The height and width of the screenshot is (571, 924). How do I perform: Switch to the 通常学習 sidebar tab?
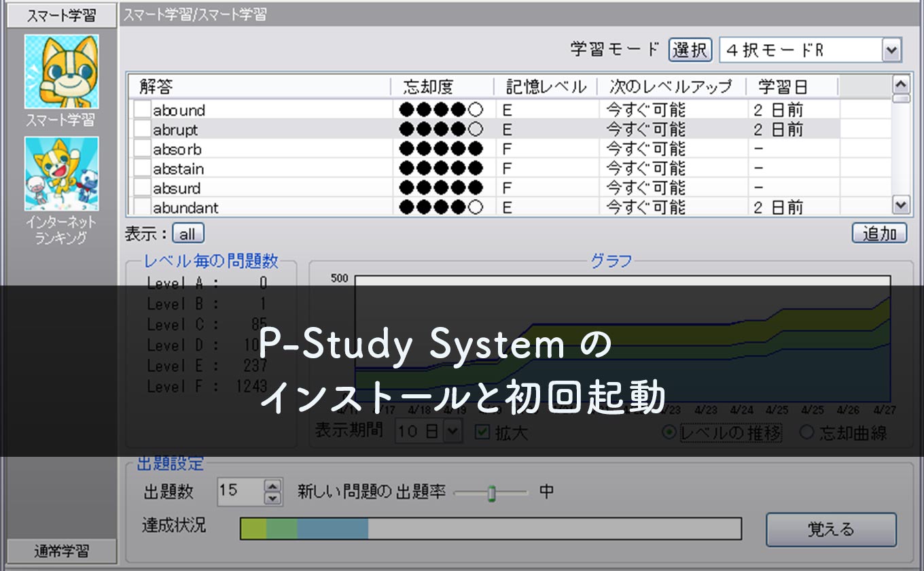62,551
